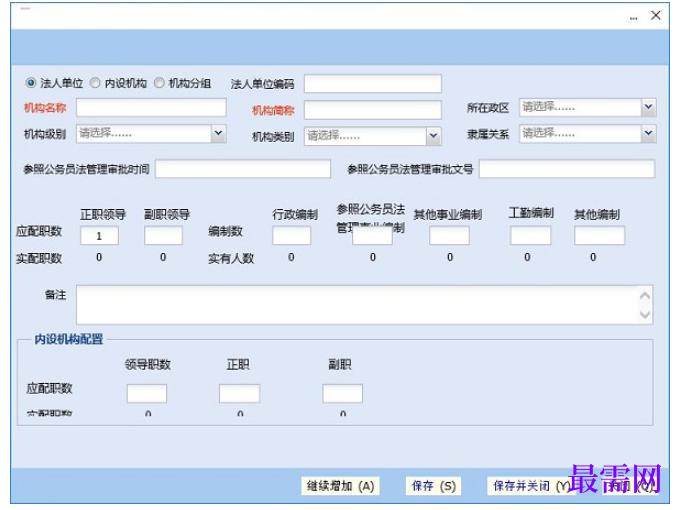Click the 行政编制 编制数 field
This screenshot has width=680, height=510.
[x=291, y=235]
